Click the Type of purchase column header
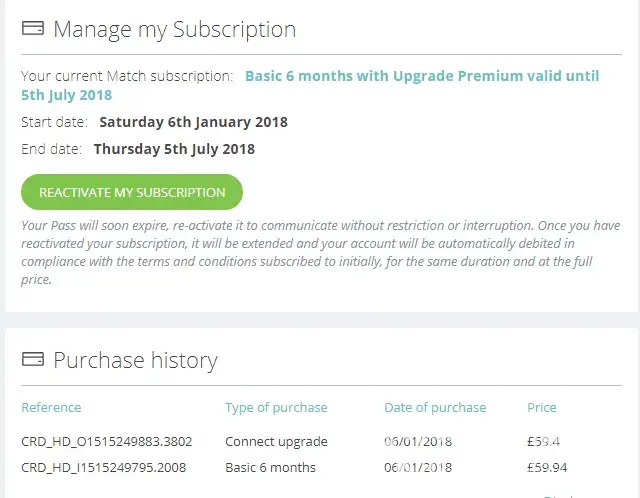The image size is (640, 498). [276, 408]
